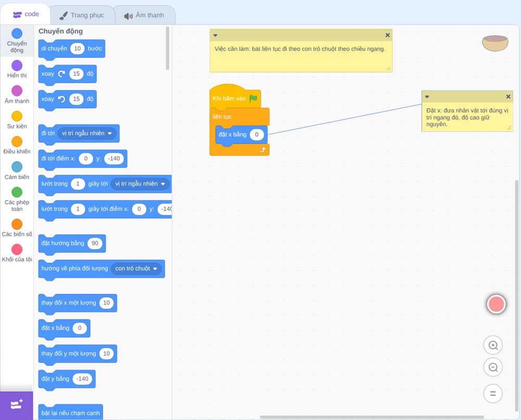The image size is (521, 420).
Task: Reset workspace zoom to default
Action: pyautogui.click(x=493, y=394)
